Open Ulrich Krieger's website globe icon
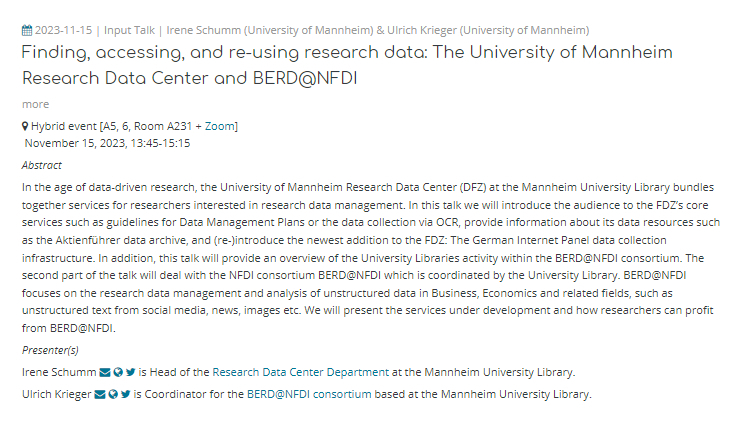Screen dimensions: 740x422 click(113, 395)
